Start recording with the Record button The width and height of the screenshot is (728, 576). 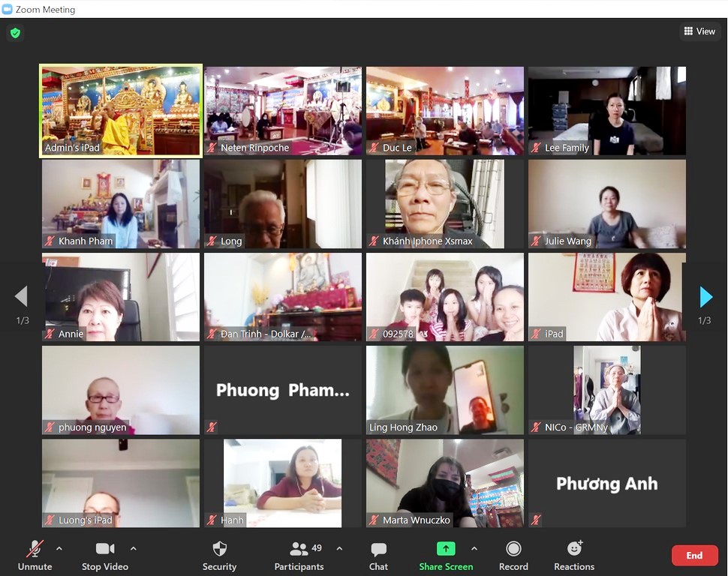(x=513, y=556)
